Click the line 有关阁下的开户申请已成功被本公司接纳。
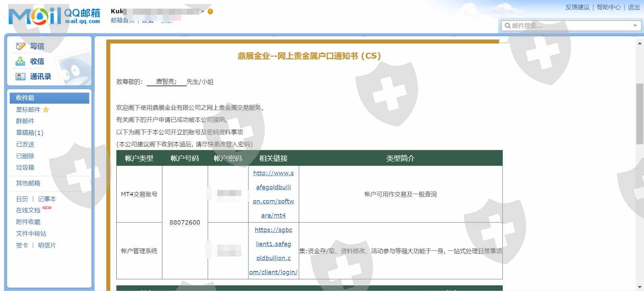Screen dimensions: 644x291 point(172,120)
